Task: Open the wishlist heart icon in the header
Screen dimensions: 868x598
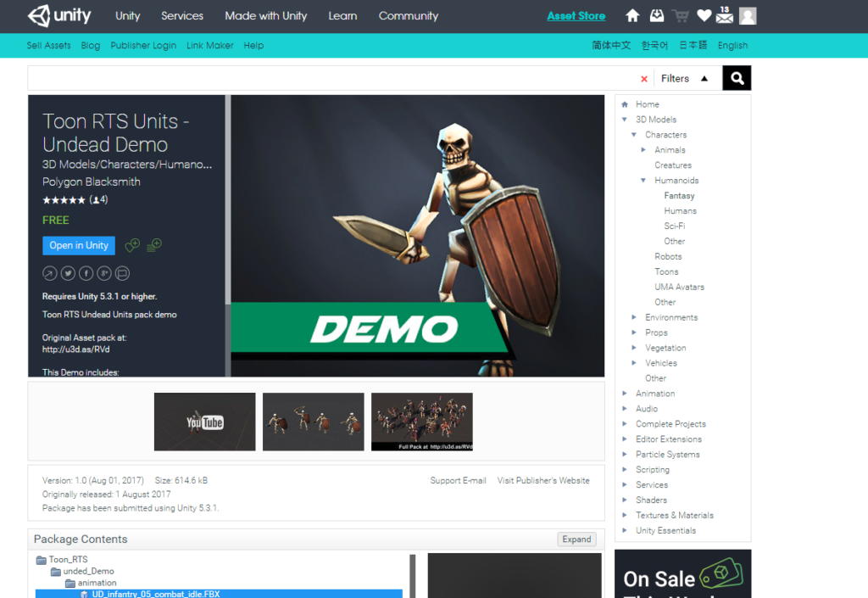Action: click(x=704, y=16)
